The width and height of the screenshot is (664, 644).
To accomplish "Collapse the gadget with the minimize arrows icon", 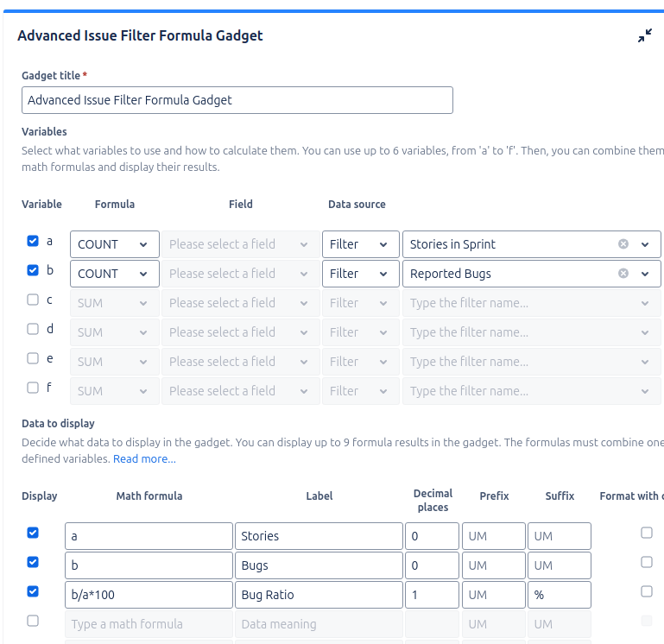I will (644, 35).
